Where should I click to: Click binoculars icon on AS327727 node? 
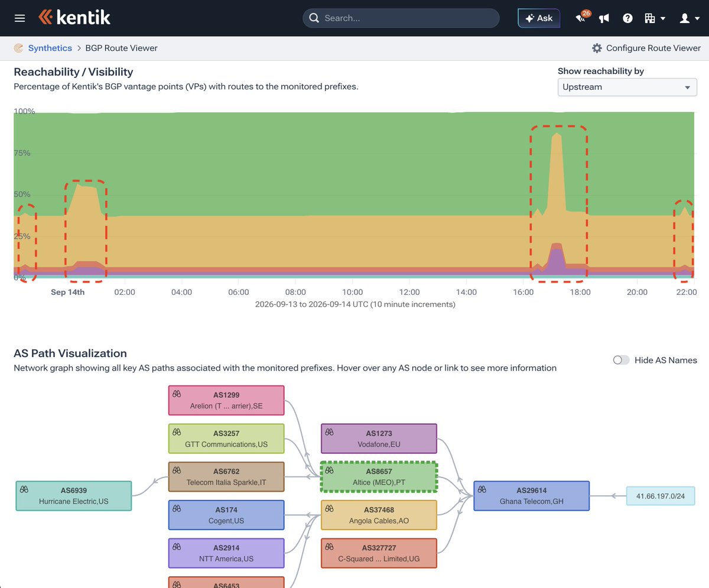pyautogui.click(x=329, y=547)
